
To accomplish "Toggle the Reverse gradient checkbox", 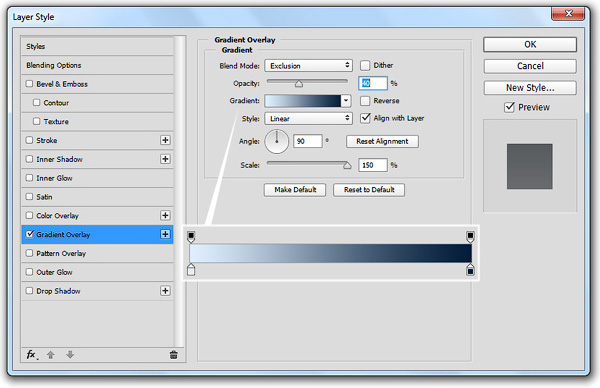I will click(365, 101).
